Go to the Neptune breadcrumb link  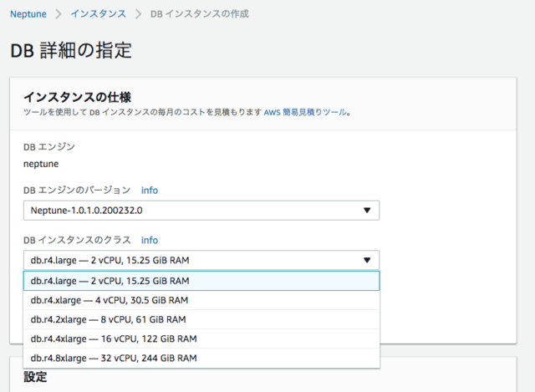click(28, 14)
